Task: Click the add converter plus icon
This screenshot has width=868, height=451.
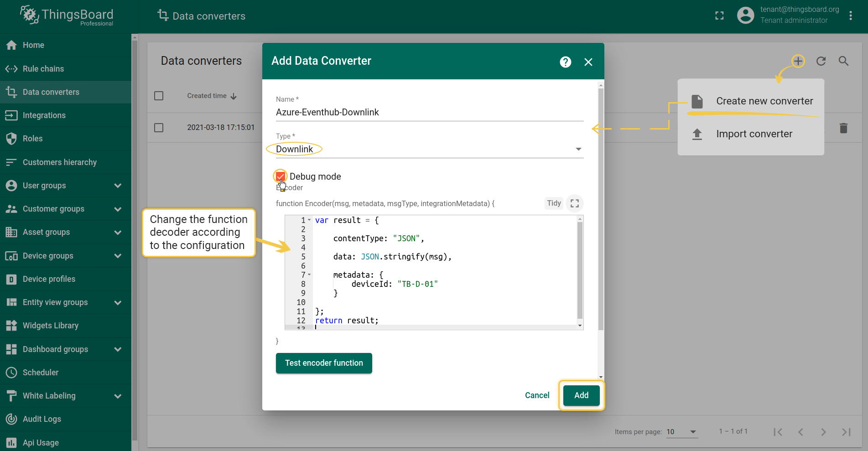Action: (798, 61)
